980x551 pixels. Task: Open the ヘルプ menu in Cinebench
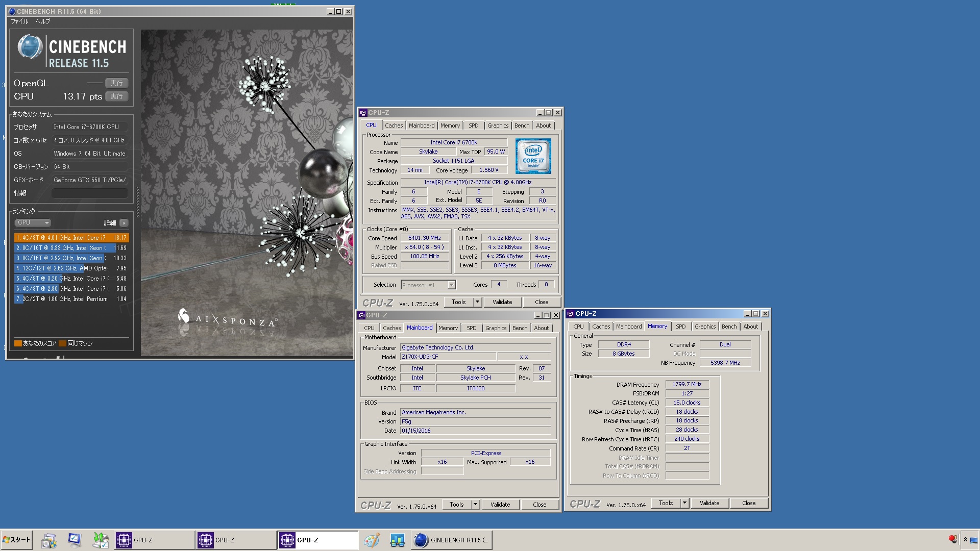pos(43,21)
